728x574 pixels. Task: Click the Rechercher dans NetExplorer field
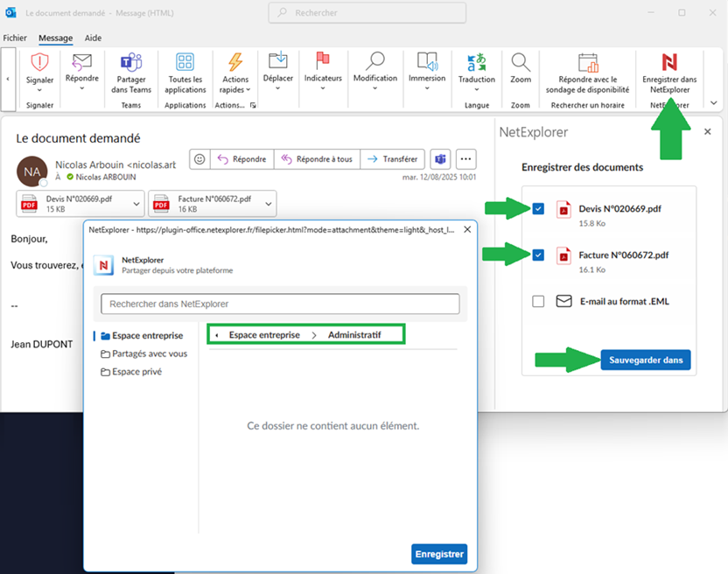pos(280,304)
